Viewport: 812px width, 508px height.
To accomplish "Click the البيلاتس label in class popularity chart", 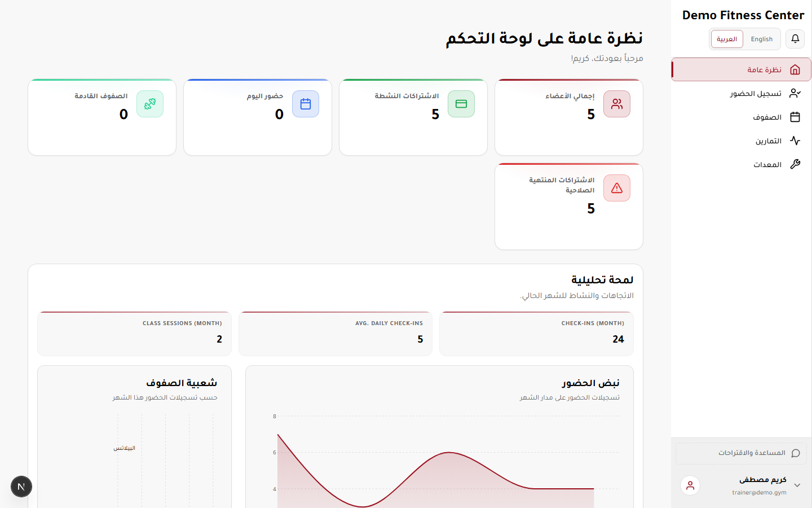I will tap(124, 448).
